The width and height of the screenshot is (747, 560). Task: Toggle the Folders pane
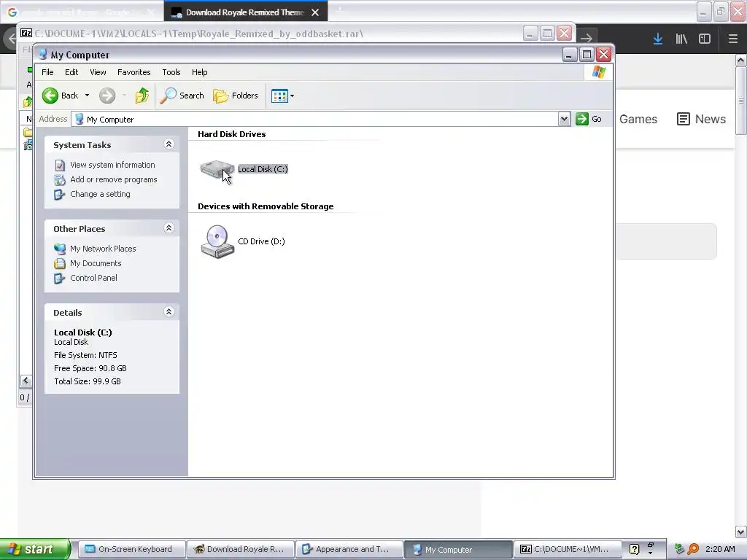pos(236,96)
